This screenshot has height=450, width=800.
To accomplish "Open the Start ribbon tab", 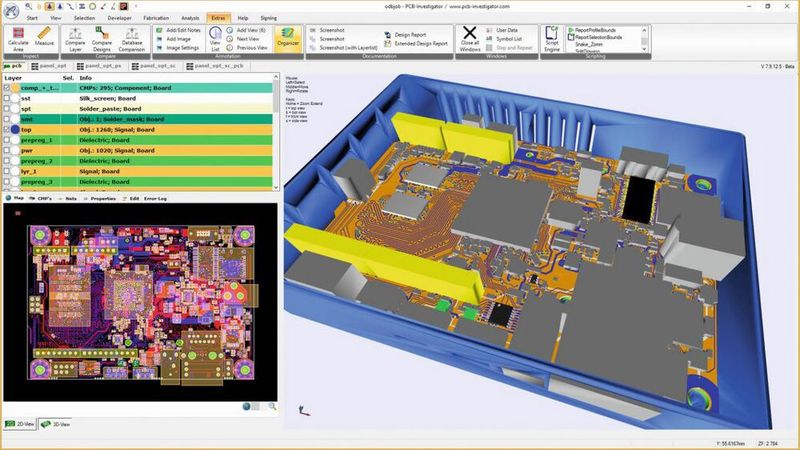I will coord(32,18).
